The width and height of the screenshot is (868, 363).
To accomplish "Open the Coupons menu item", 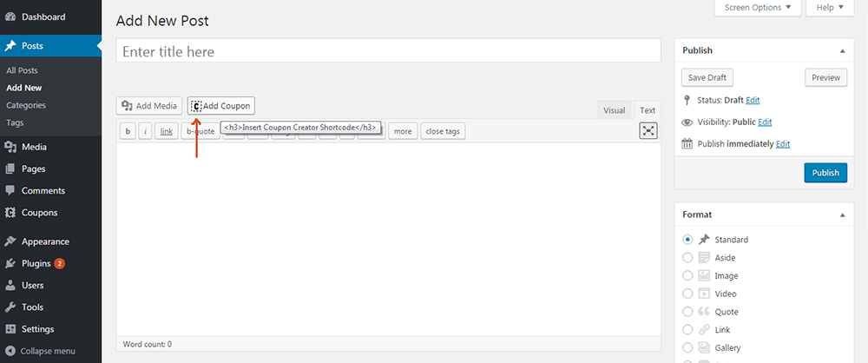I will pos(39,212).
